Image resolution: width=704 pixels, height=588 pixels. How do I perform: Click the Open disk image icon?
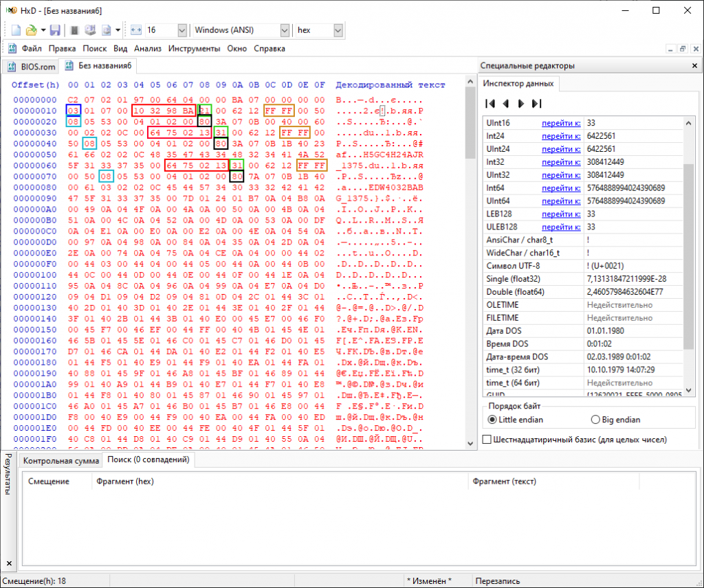107,30
